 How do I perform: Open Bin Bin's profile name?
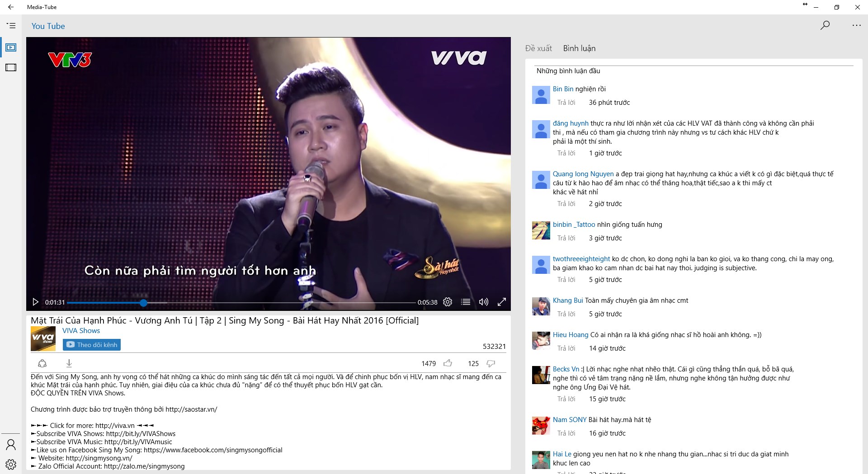point(563,89)
